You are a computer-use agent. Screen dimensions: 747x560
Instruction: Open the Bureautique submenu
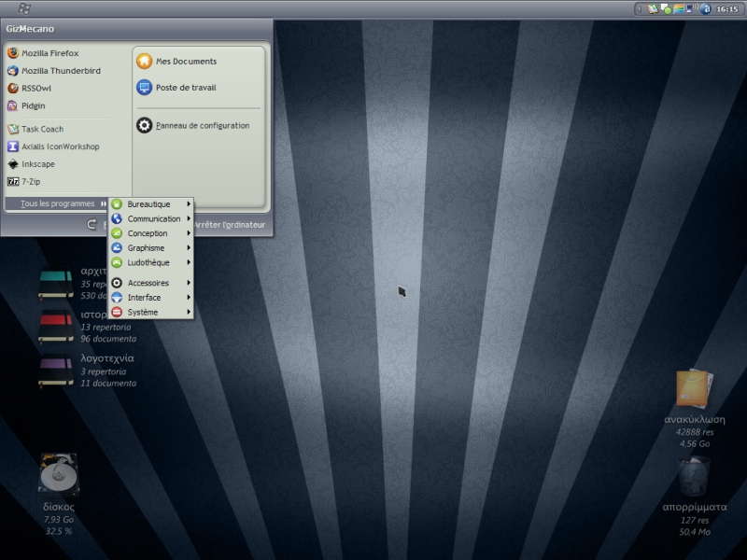coord(151,203)
